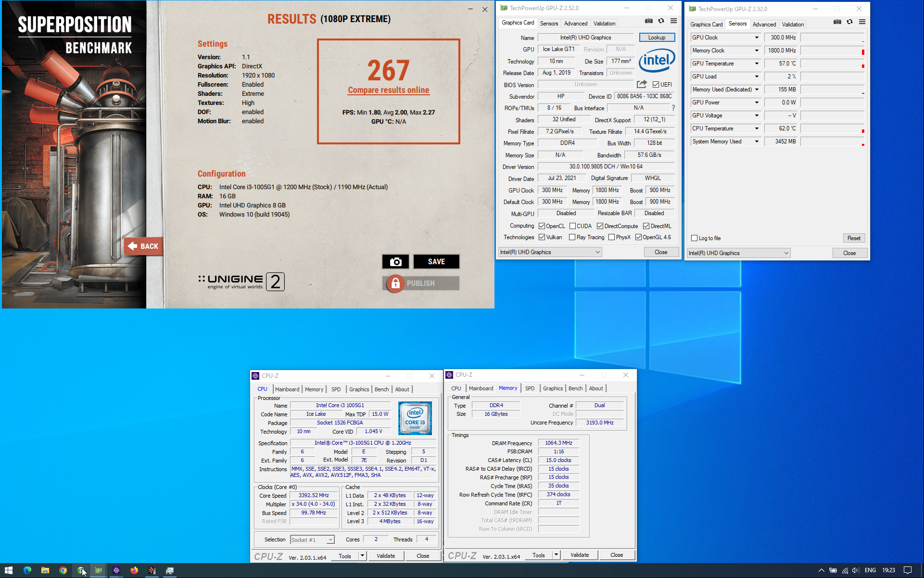Click the GPU Temperature sensor graph bar
The image size is (924, 578).
(x=833, y=64)
